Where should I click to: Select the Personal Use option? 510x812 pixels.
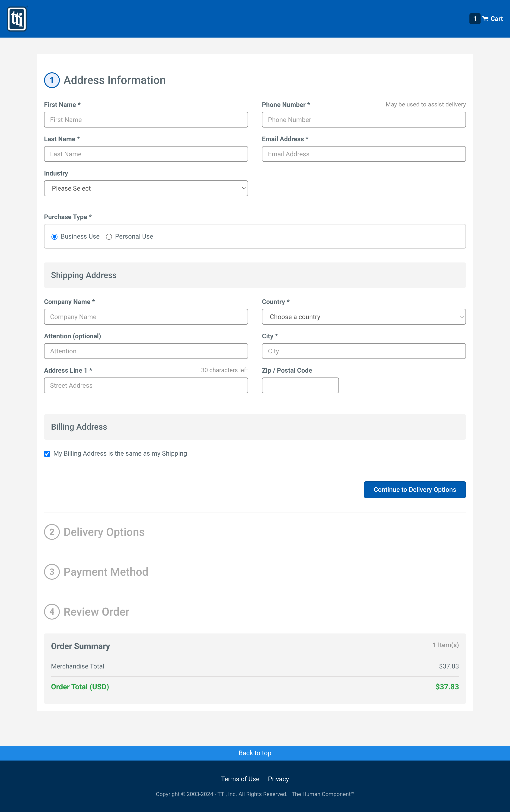[x=109, y=236]
